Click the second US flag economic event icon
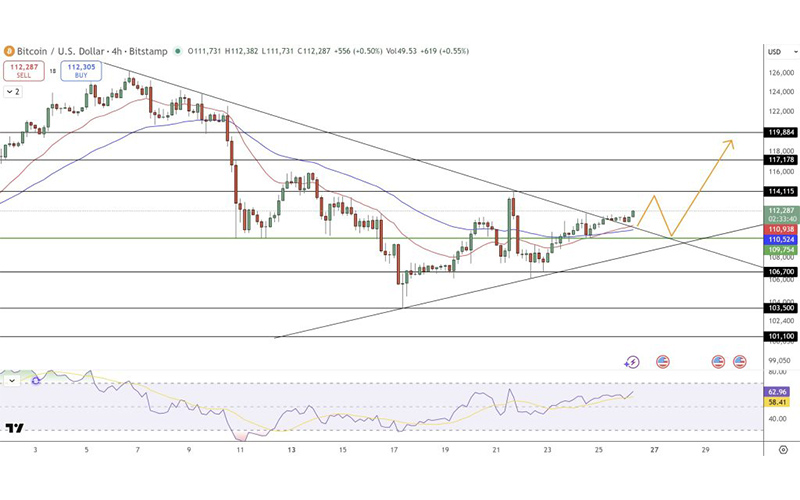 point(718,361)
